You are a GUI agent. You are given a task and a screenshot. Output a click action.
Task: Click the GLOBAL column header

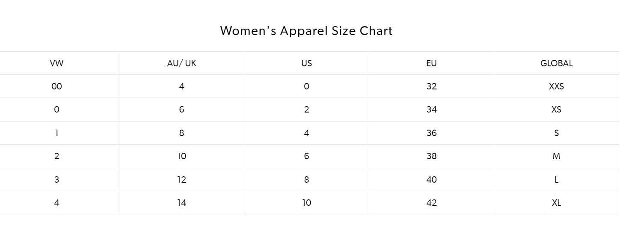pyautogui.click(x=556, y=63)
